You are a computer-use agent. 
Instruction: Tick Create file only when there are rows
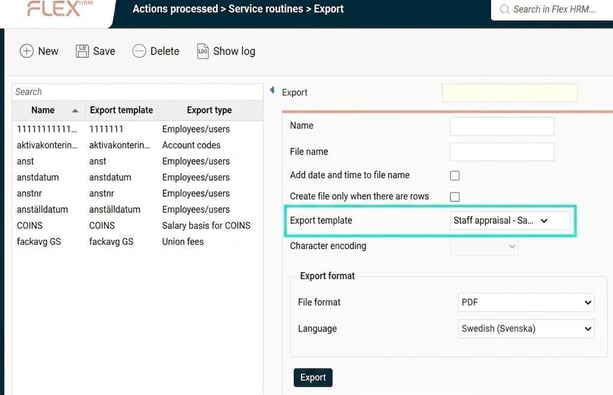[455, 197]
